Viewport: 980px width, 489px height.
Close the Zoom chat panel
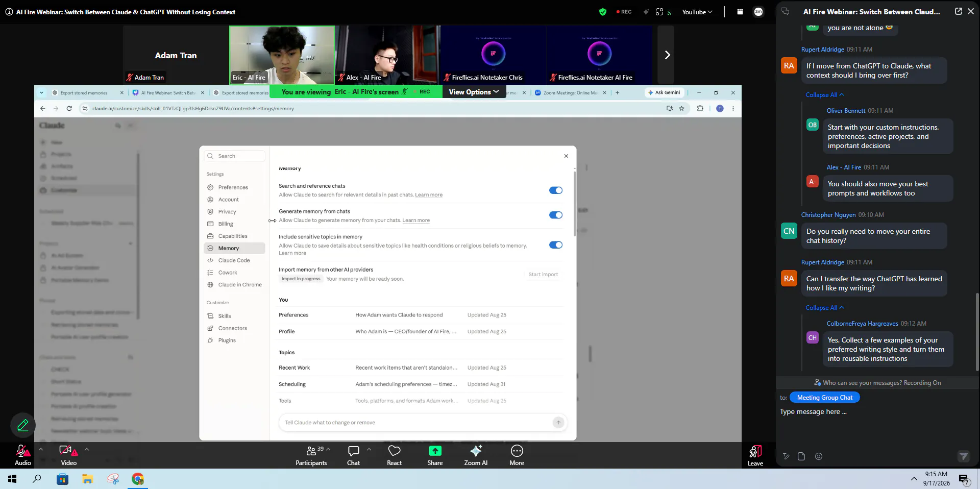coord(971,11)
